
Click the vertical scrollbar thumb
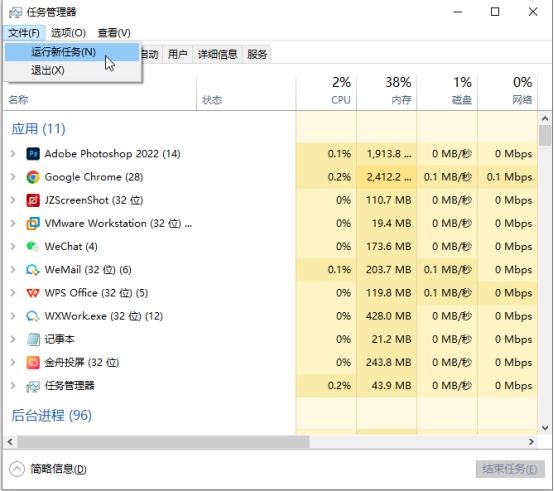click(x=545, y=136)
